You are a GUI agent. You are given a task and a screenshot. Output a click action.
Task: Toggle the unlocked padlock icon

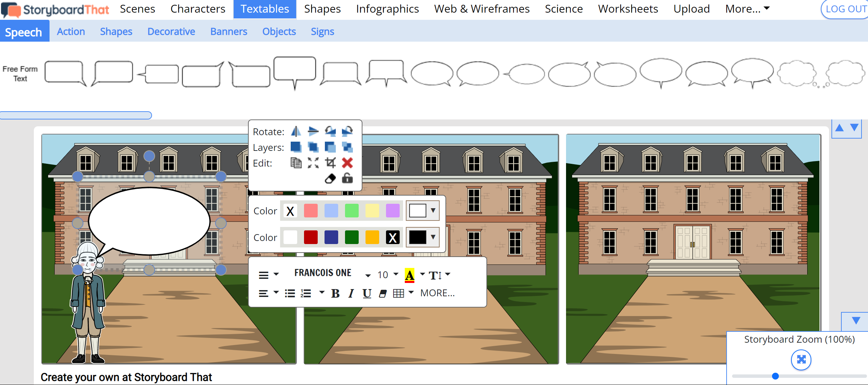pos(347,179)
